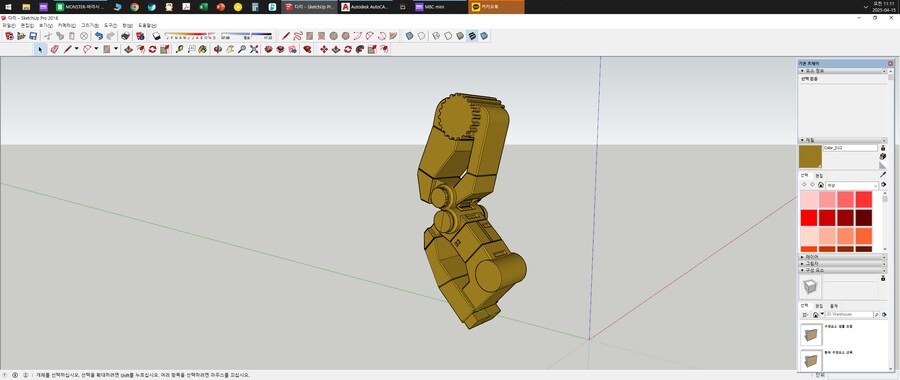
Task: Open the Arc tool dropdown arrow
Action: click(x=96, y=49)
